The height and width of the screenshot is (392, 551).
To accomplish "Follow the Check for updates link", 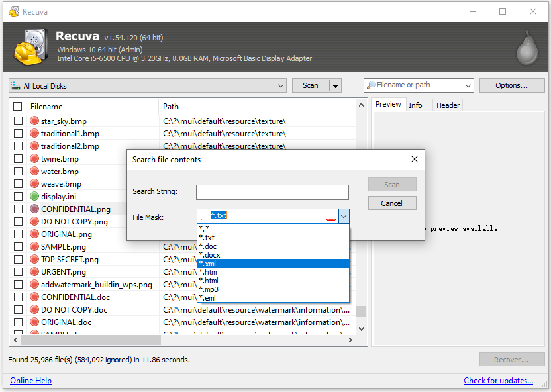I will coord(498,381).
